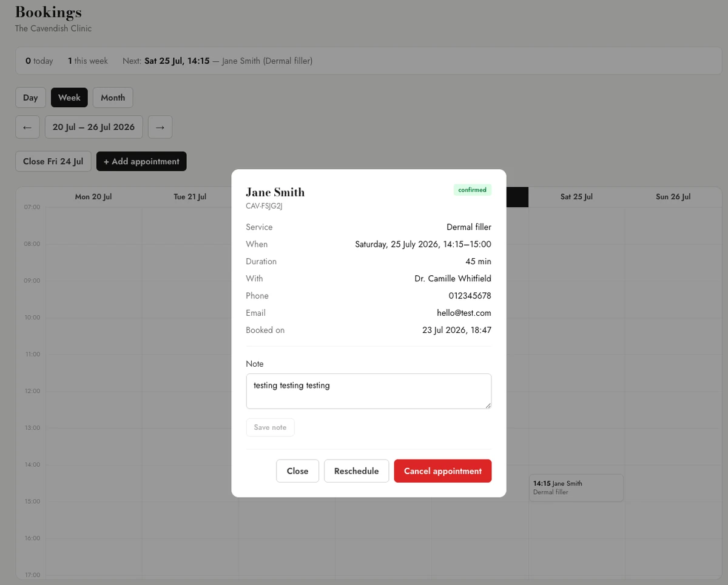This screenshot has height=585, width=728.
Task: Click the 1 this week counter
Action: (88, 61)
